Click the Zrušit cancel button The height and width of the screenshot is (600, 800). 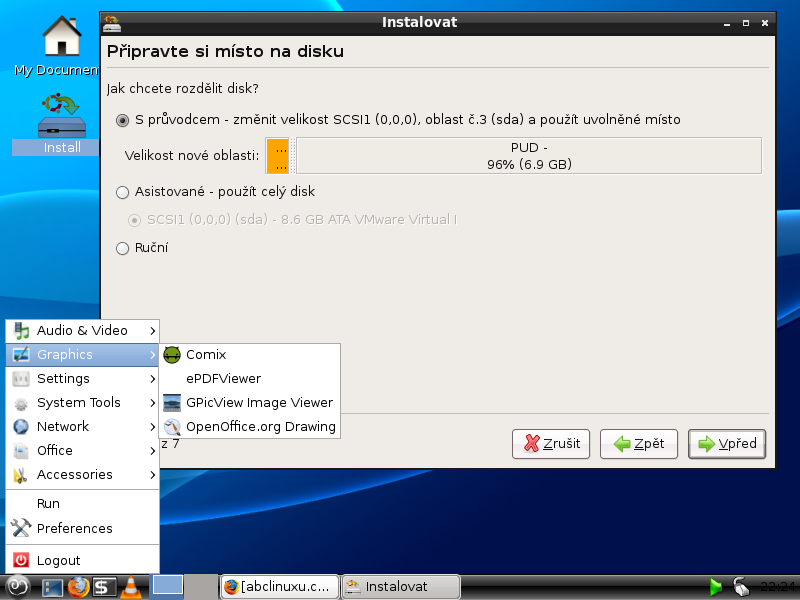click(551, 444)
